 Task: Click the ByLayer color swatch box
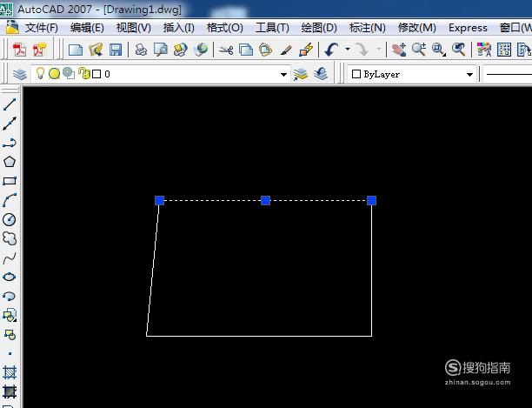[x=356, y=74]
